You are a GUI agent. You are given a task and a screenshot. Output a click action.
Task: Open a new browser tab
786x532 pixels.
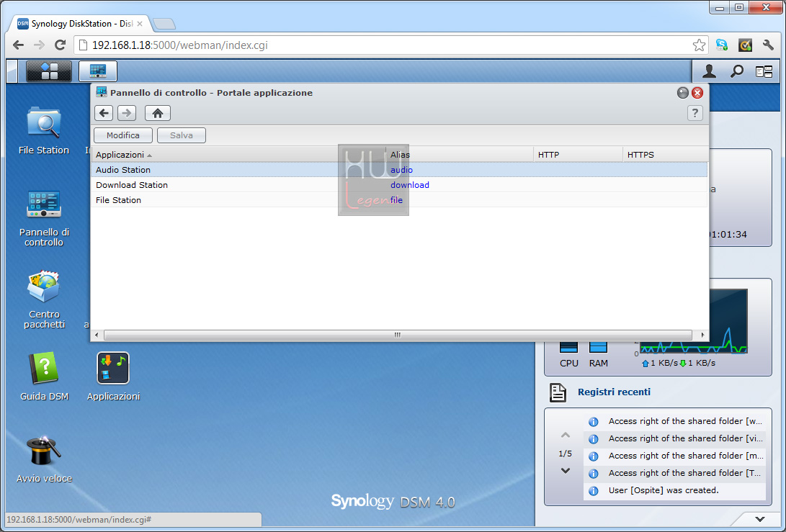pos(164,24)
